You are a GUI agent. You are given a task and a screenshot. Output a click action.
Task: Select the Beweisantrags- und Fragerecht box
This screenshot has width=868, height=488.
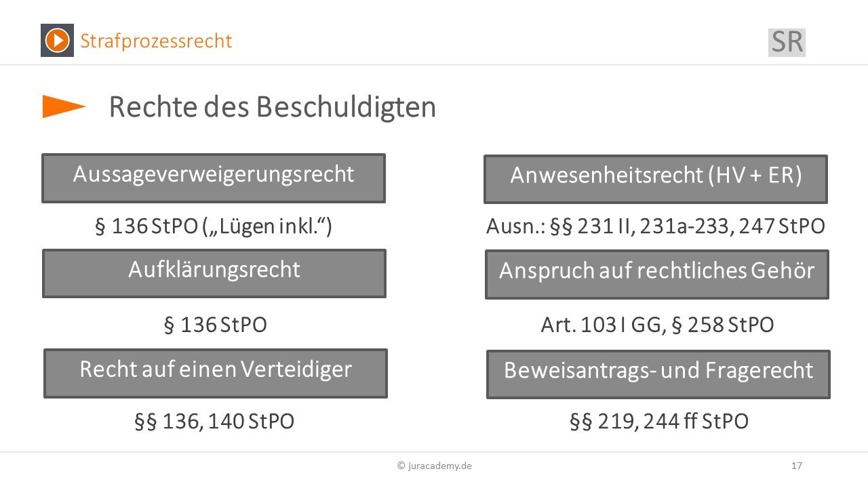click(x=658, y=374)
